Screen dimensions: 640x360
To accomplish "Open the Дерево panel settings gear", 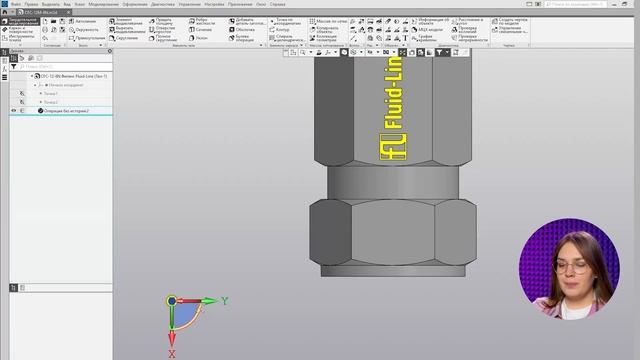I will 109,51.
